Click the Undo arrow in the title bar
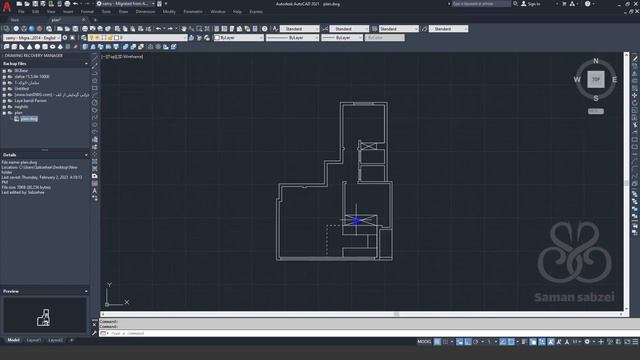The height and width of the screenshot is (360, 640). (76, 4)
